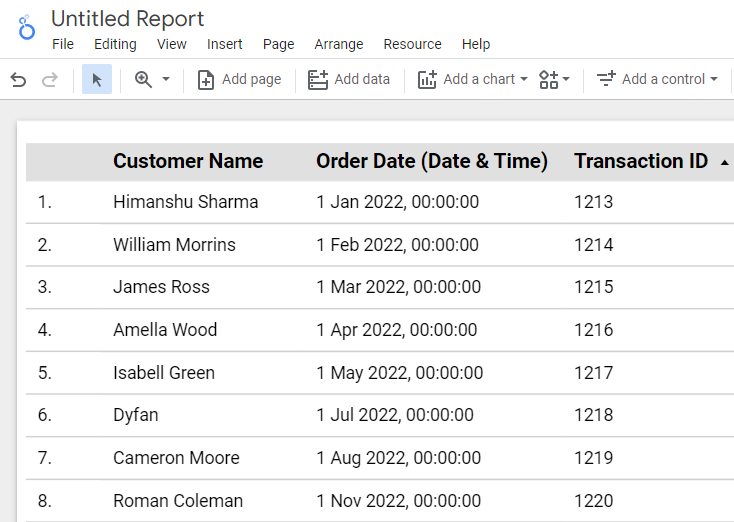This screenshot has width=734, height=522.
Task: Click transaction ID 1217
Action: coord(594,373)
